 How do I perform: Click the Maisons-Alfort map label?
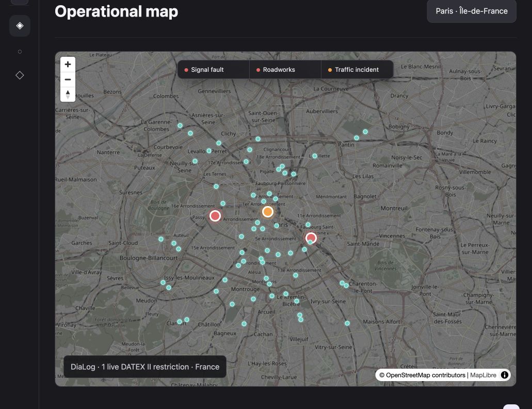(x=381, y=321)
